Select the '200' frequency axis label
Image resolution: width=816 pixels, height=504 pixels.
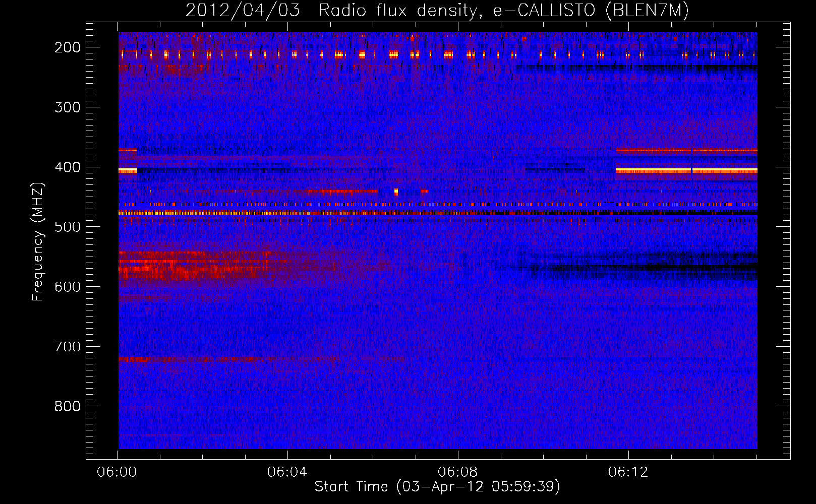(68, 47)
